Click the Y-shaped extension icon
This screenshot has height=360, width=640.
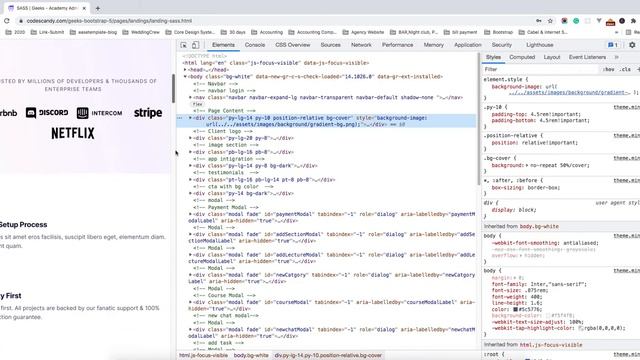(599, 21)
